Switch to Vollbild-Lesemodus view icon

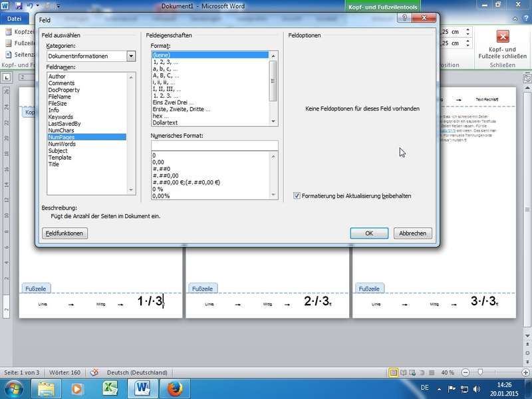pyautogui.click(x=403, y=372)
